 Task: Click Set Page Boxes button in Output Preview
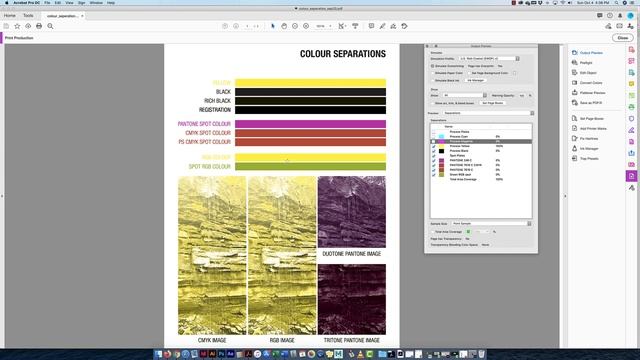coord(493,103)
